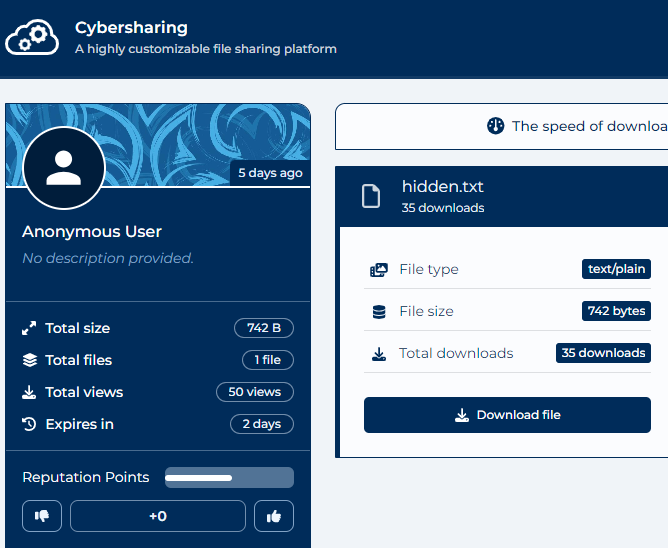This screenshot has height=548, width=668.
Task: Click the Total files stack icon
Action: pos(29,360)
